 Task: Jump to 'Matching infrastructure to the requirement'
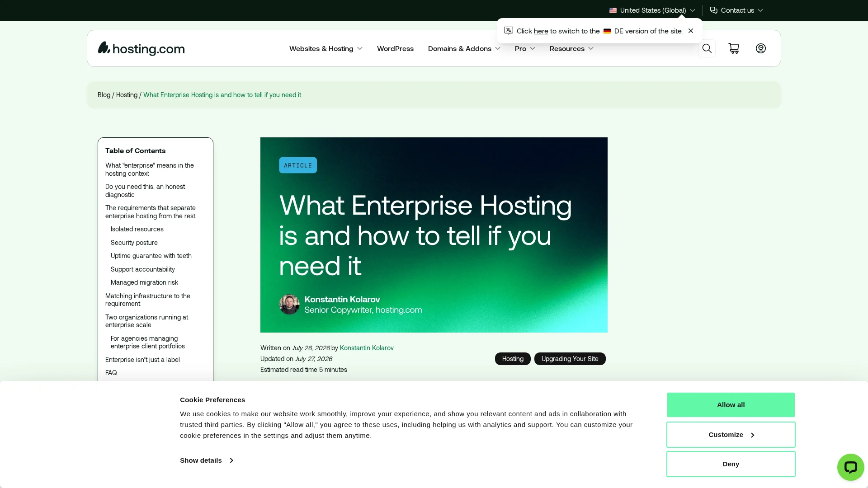click(x=148, y=300)
